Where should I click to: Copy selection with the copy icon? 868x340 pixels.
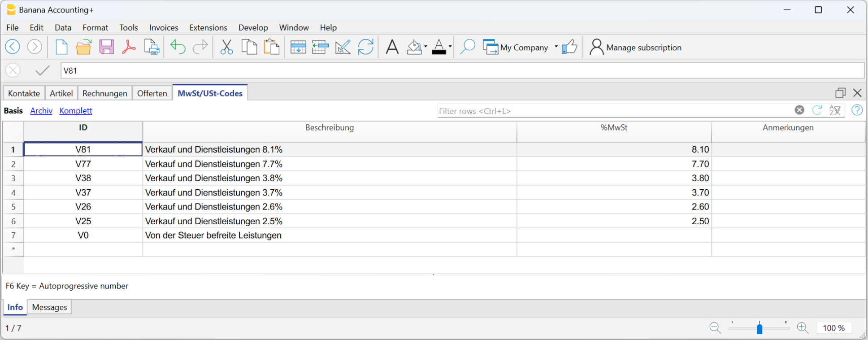point(249,47)
